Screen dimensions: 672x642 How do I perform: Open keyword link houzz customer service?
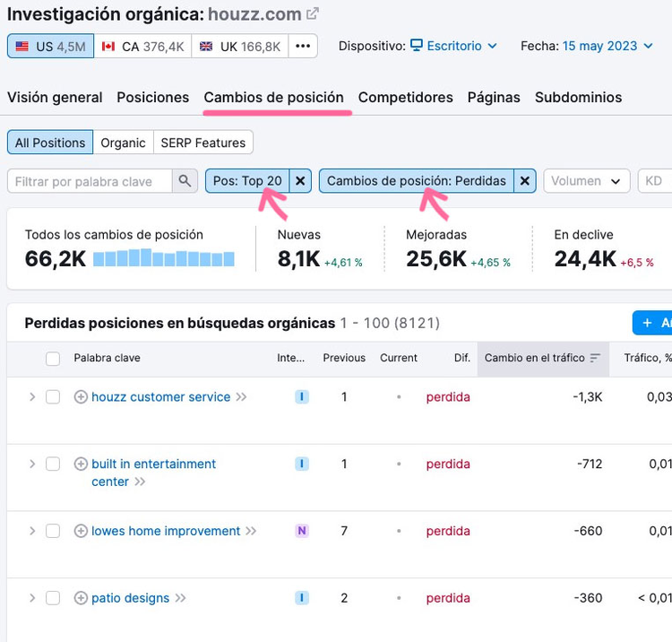click(x=160, y=397)
